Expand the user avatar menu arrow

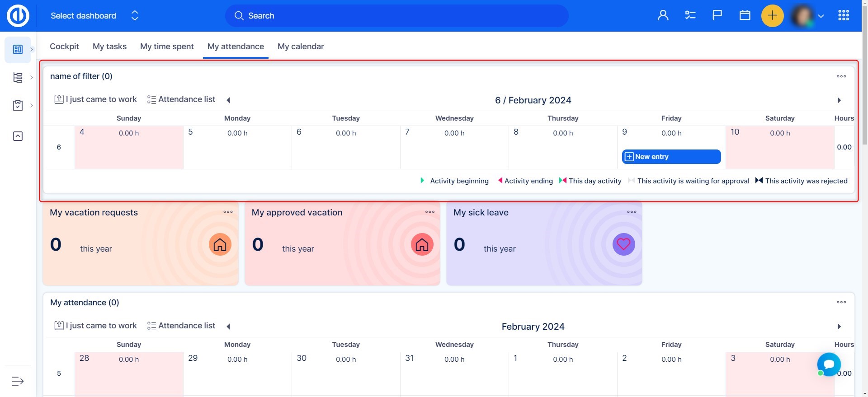(x=821, y=16)
